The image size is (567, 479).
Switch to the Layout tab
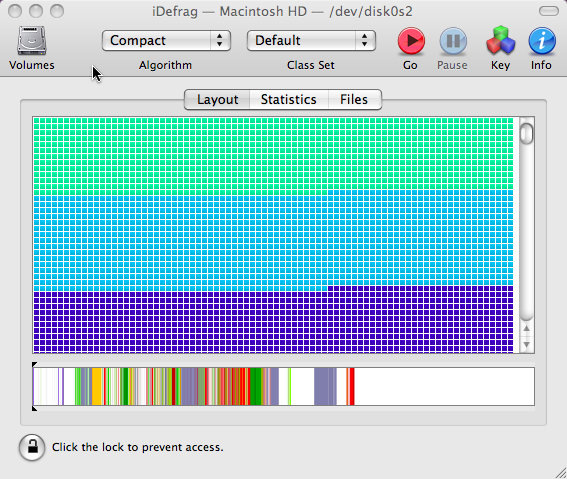(x=217, y=99)
